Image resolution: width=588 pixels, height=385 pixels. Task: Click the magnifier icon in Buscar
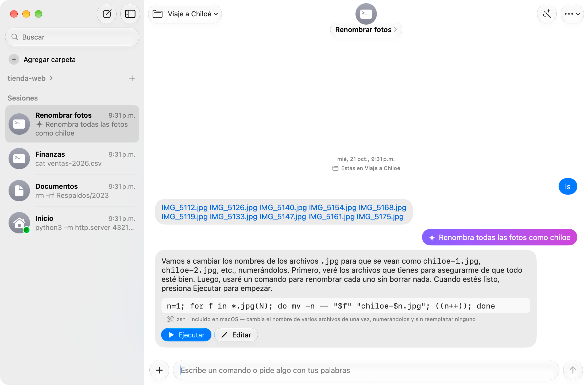click(x=15, y=37)
